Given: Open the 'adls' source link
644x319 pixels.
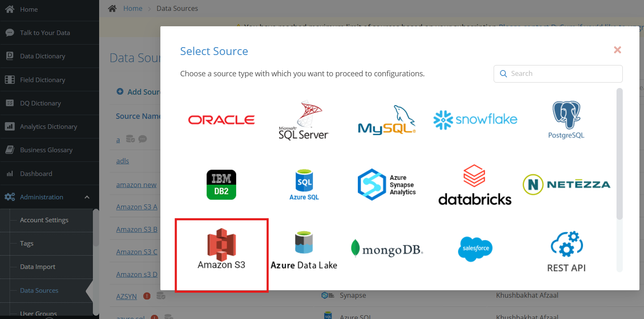Looking at the screenshot, I should (122, 161).
